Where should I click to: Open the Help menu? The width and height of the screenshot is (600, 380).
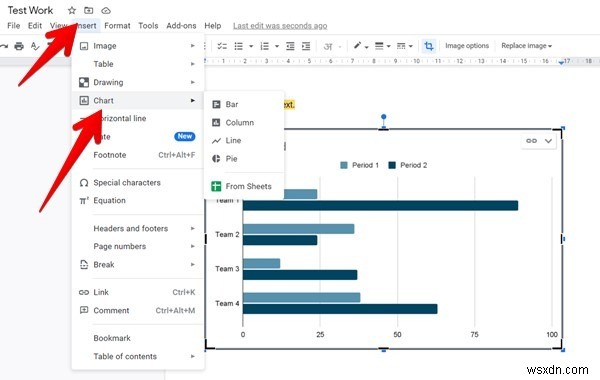[x=213, y=26]
